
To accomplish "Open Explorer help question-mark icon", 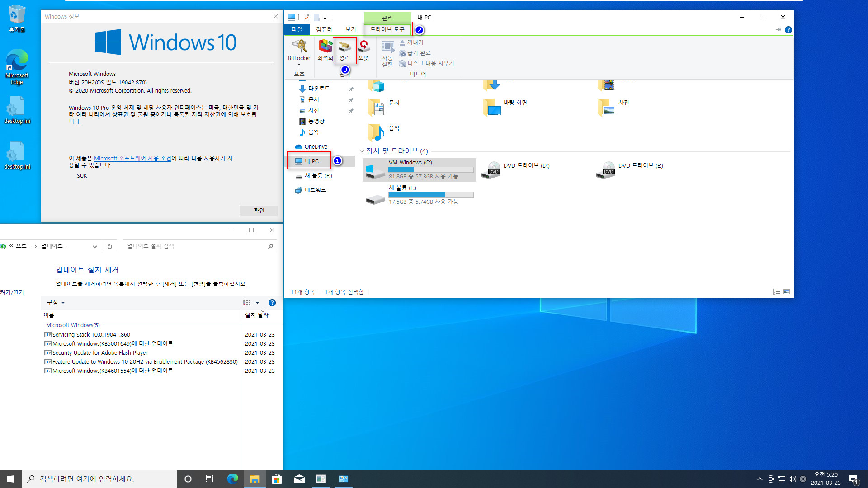I will click(788, 30).
